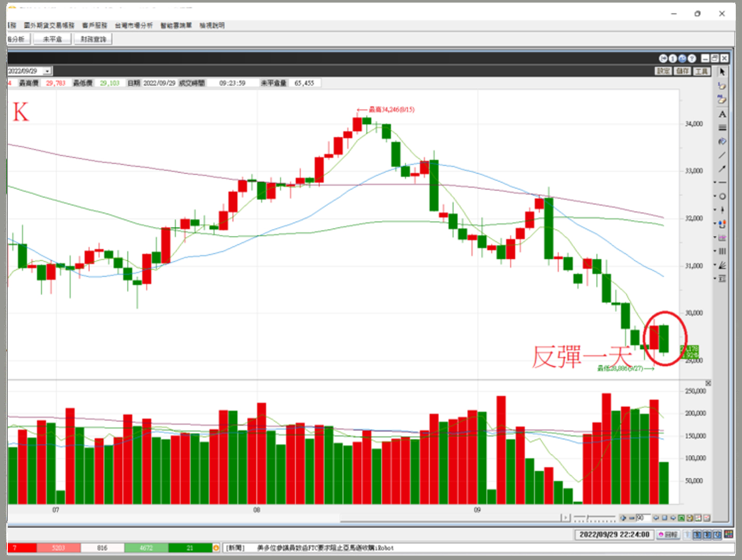The height and width of the screenshot is (560, 742).
Task: Select the bottom list tool in sidebar
Action: pos(722,278)
